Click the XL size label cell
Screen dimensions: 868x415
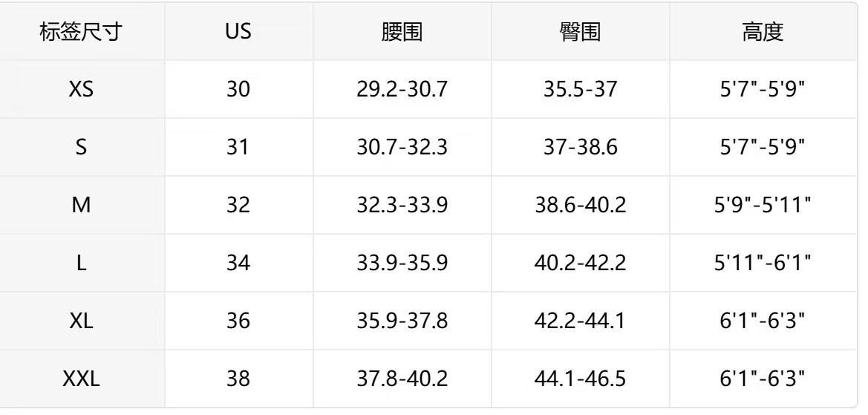click(x=81, y=321)
